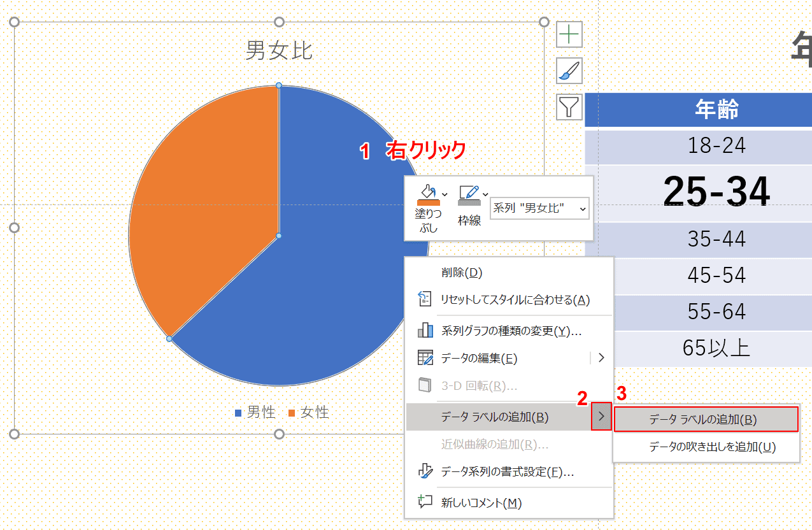Click the 塗りつぶし fill bucket icon
812x530 pixels.
(x=427, y=195)
